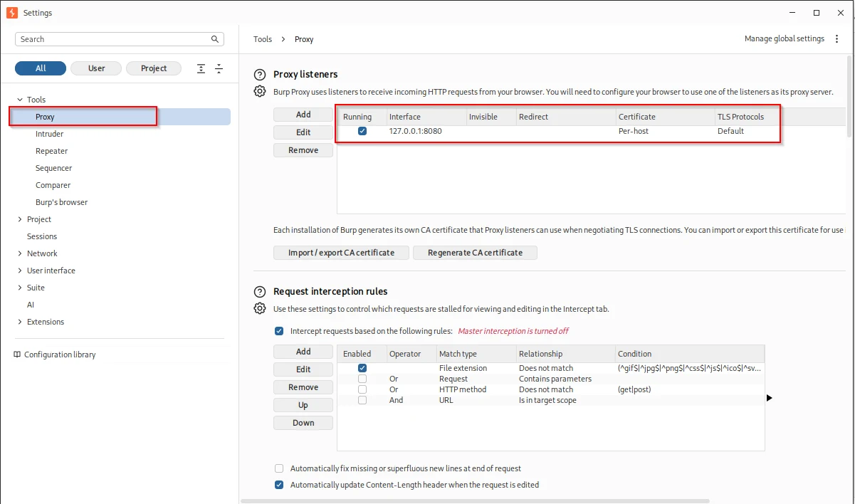
Task: Enable automatically fix missing new lines
Action: pyautogui.click(x=279, y=468)
